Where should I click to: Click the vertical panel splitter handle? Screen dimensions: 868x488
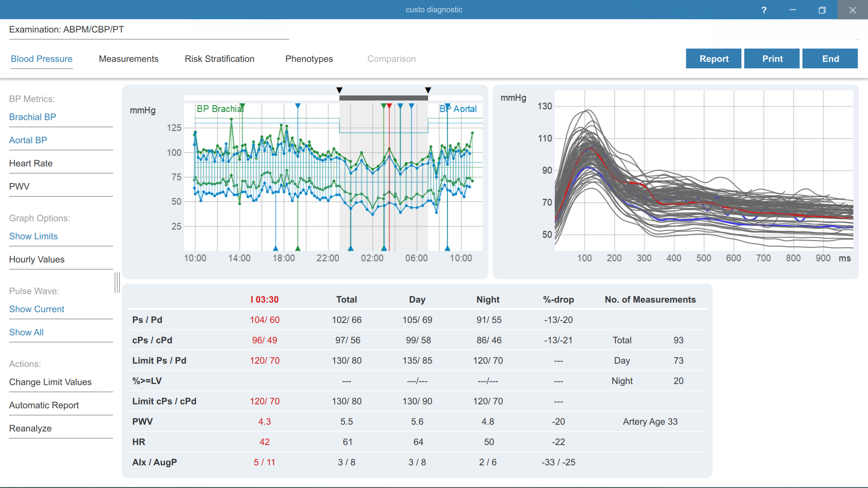(117, 282)
